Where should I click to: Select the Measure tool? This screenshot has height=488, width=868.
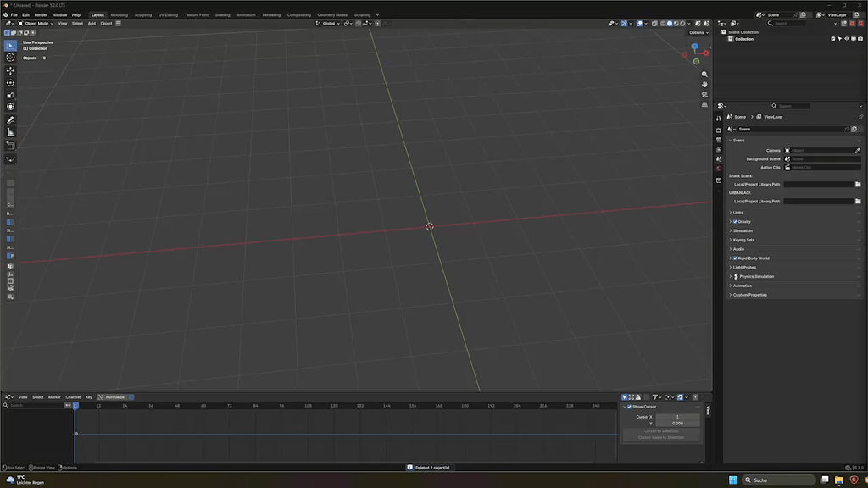10,132
